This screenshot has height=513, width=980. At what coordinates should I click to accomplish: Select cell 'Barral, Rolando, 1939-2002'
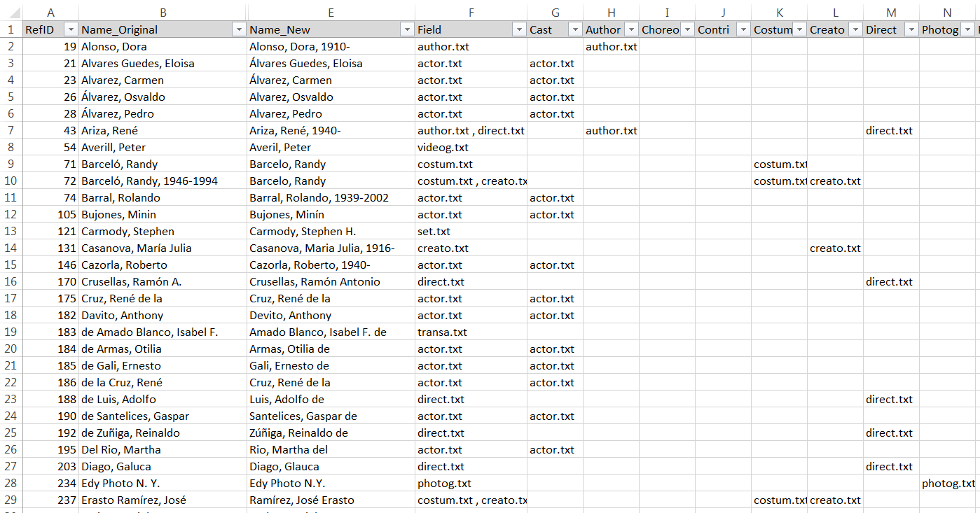[x=331, y=197]
